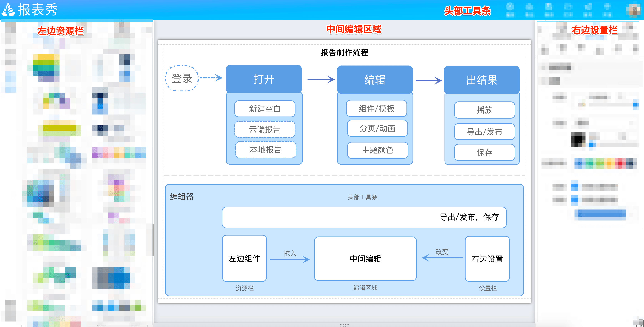The height and width of the screenshot is (327, 644).
Task: Select the 导出/发布 box under 出结果
Action: (485, 132)
